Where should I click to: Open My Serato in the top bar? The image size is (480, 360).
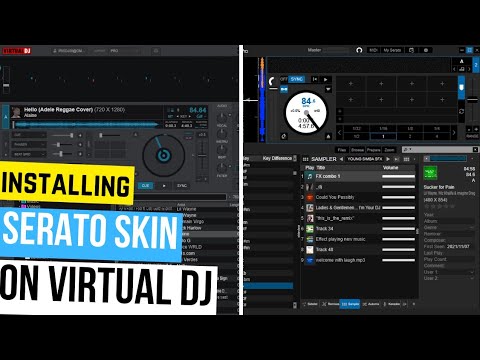tap(392, 50)
